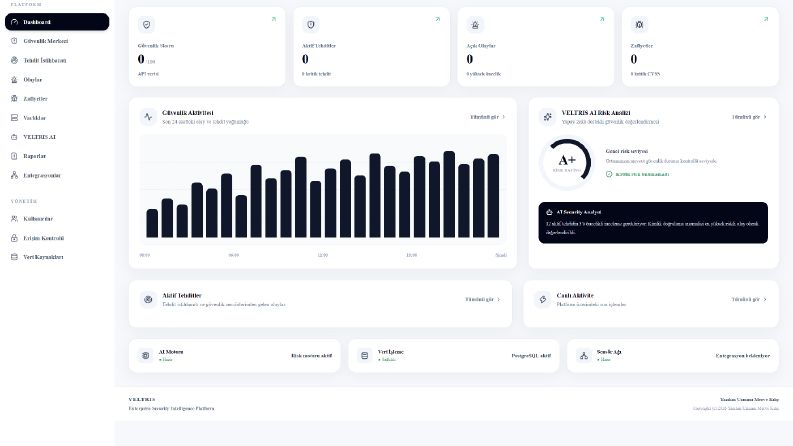
Task: Click the green arrow on Zafiyetler stat card
Action: [x=766, y=19]
